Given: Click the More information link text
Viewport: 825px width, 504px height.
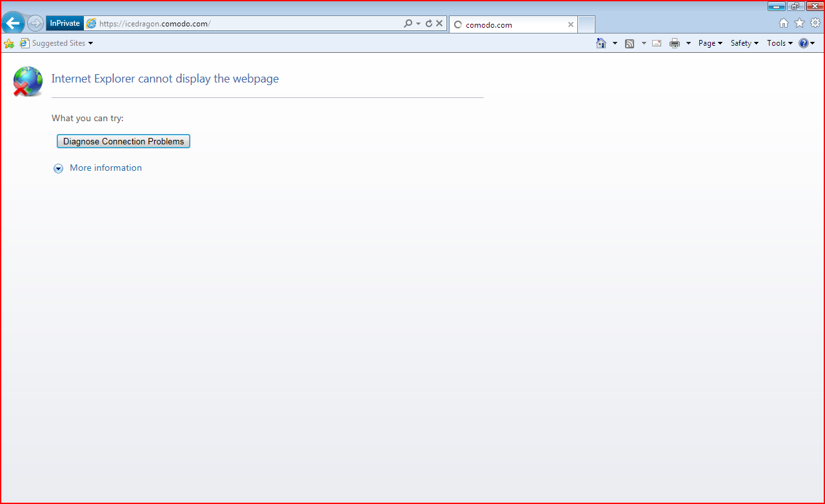Looking at the screenshot, I should (106, 168).
